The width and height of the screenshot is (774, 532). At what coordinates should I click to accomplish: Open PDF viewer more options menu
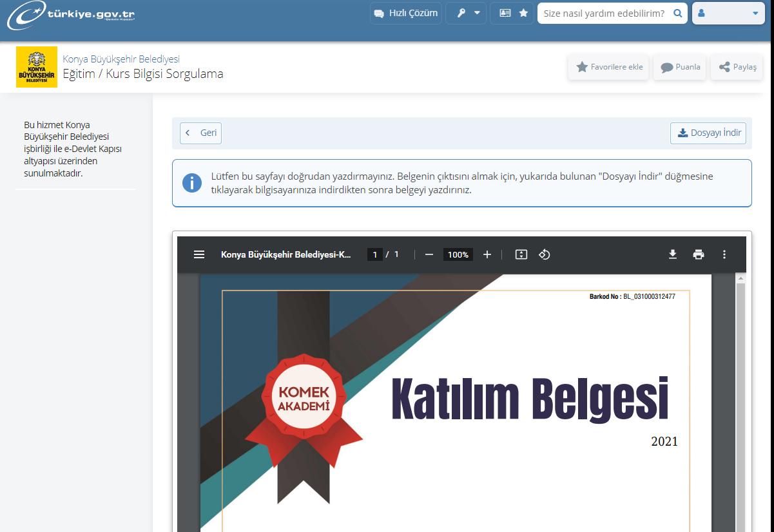[724, 254]
